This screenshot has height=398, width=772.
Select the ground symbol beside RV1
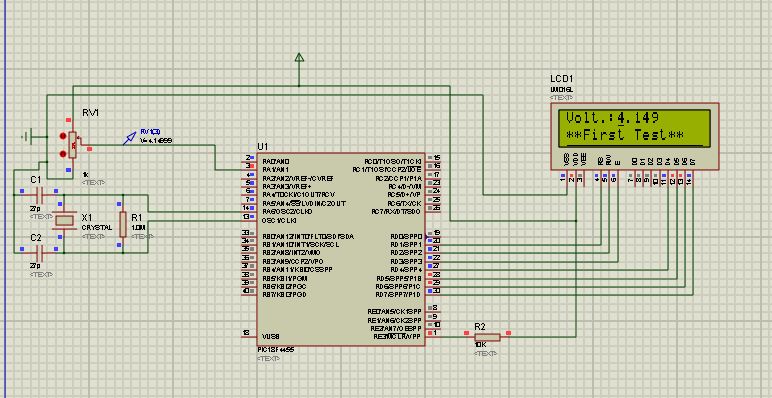point(28,136)
